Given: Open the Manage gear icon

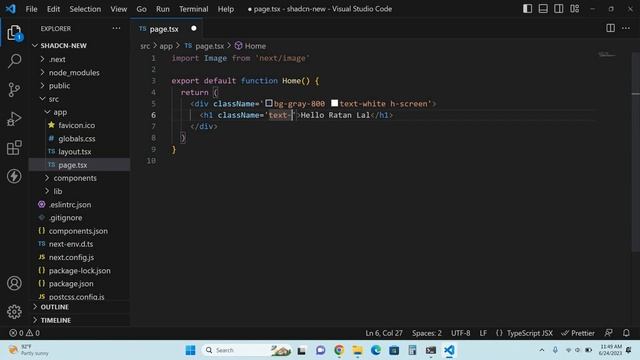Looking at the screenshot, I should click(14, 312).
